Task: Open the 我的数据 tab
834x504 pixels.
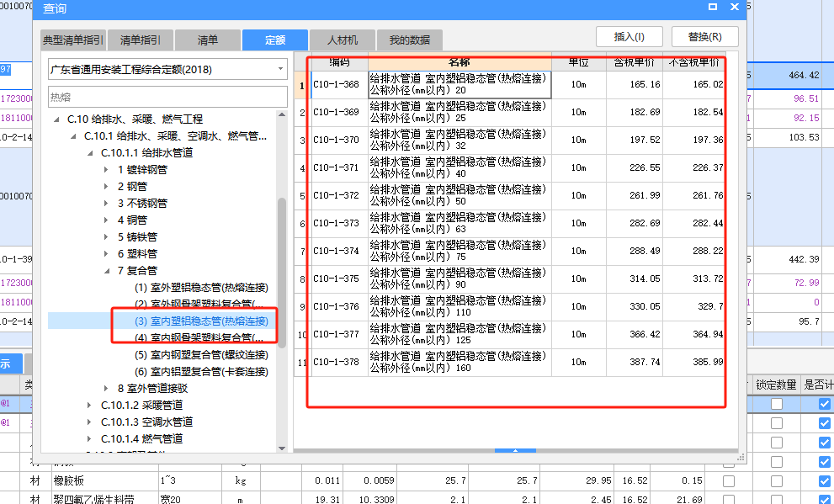Action: point(410,40)
